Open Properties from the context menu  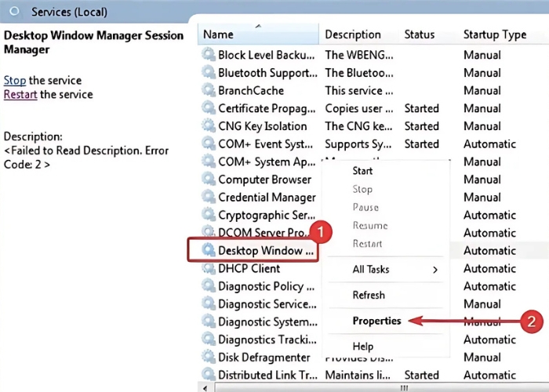tap(376, 321)
